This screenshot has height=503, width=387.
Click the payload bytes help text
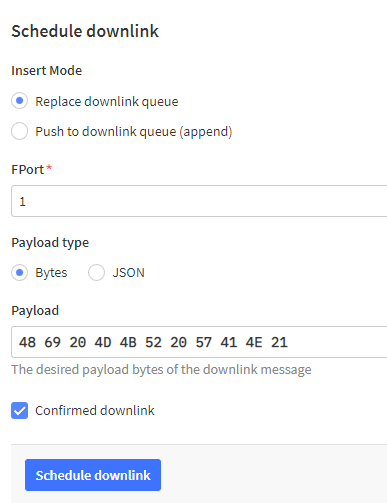pos(161,370)
